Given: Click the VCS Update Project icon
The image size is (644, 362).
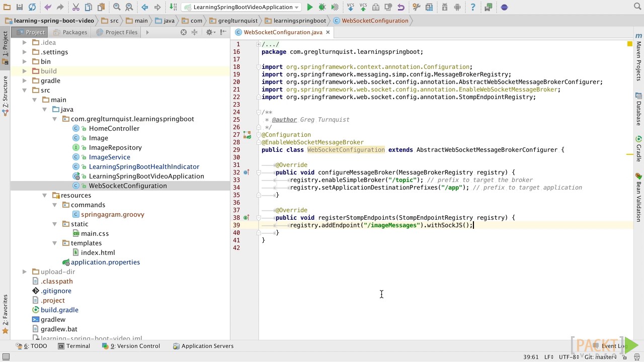Looking at the screenshot, I should 351,7.
